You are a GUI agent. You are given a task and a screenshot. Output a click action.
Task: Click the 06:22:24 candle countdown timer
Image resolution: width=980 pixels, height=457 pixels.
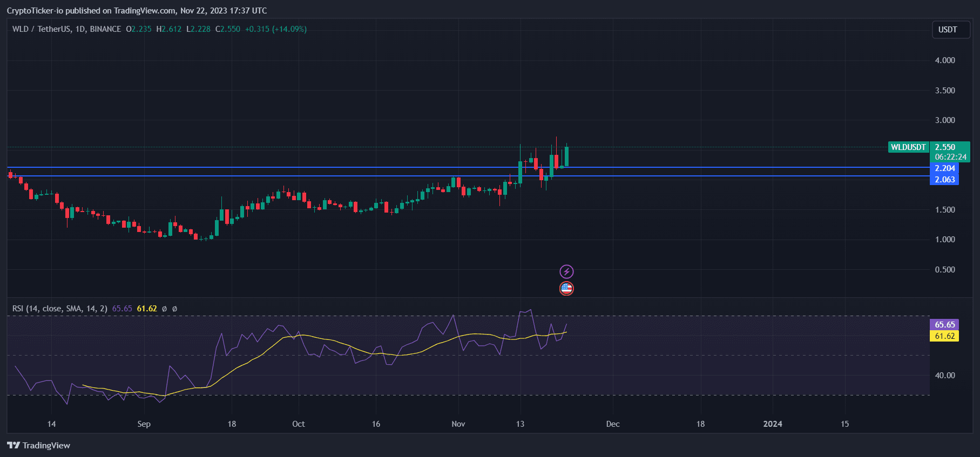coord(950,157)
